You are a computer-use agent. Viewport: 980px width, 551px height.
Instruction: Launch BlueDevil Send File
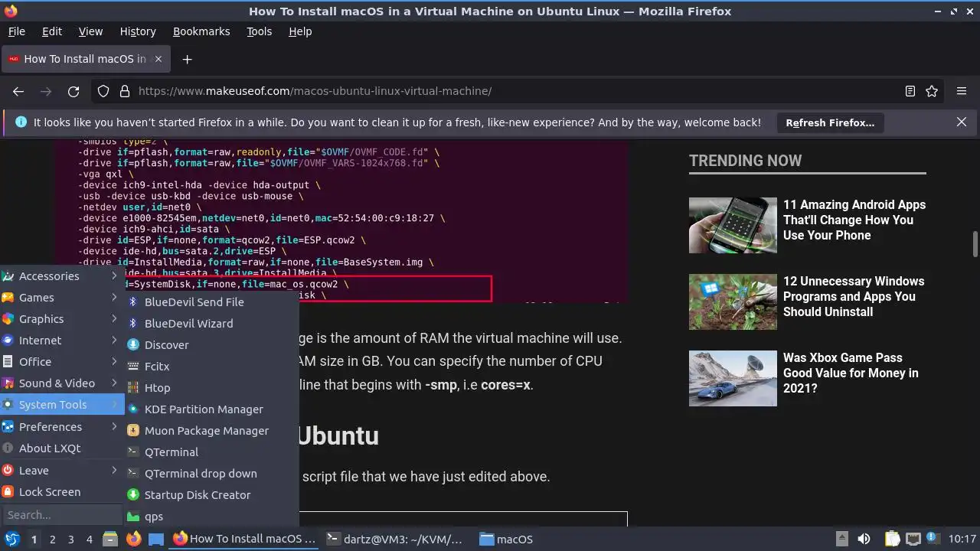[x=212, y=302]
